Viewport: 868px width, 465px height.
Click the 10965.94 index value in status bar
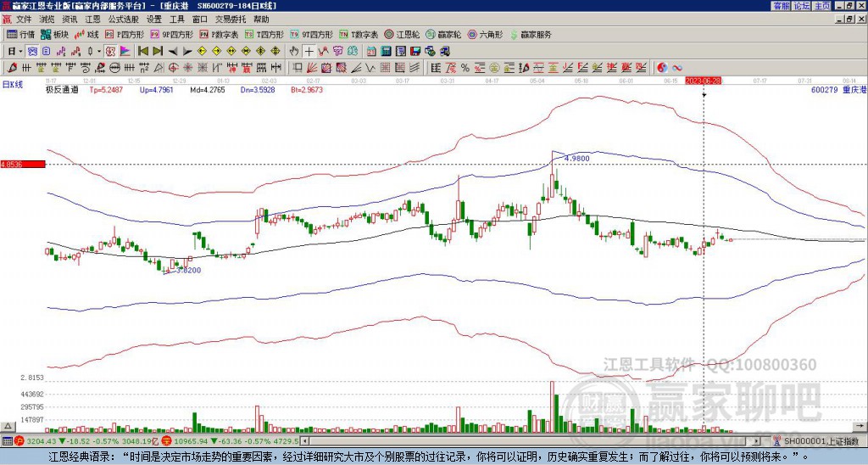[x=192, y=441]
